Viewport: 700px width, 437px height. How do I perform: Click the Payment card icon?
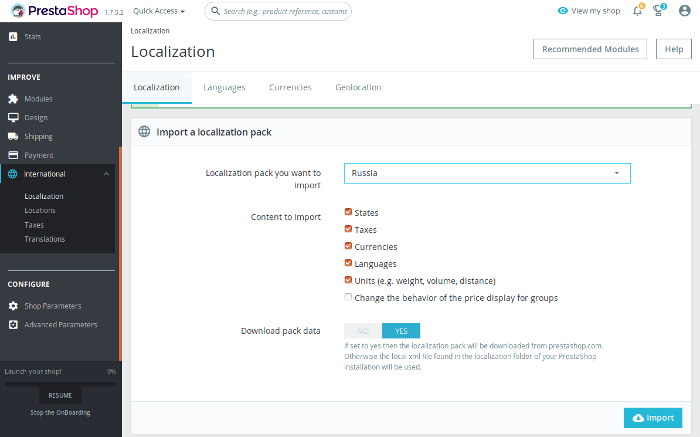tap(13, 155)
